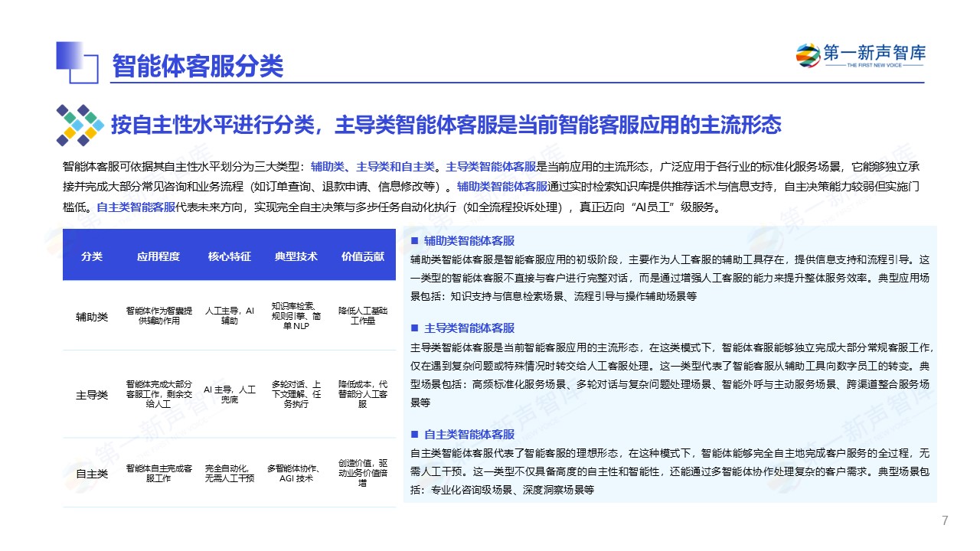Click the 第一新声智库 logo icon
Screen dimensions: 980x551
tap(808, 57)
